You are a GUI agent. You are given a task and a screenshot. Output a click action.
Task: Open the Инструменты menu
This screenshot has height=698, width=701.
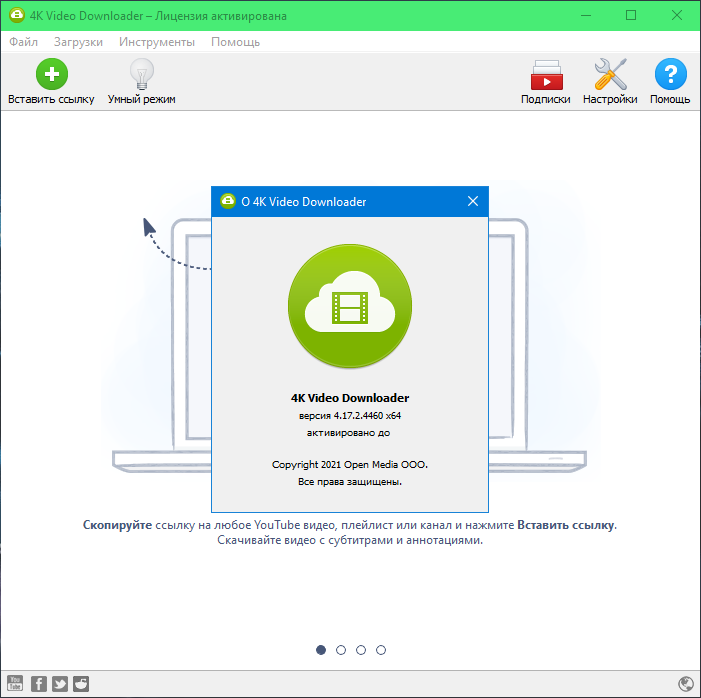pos(157,42)
